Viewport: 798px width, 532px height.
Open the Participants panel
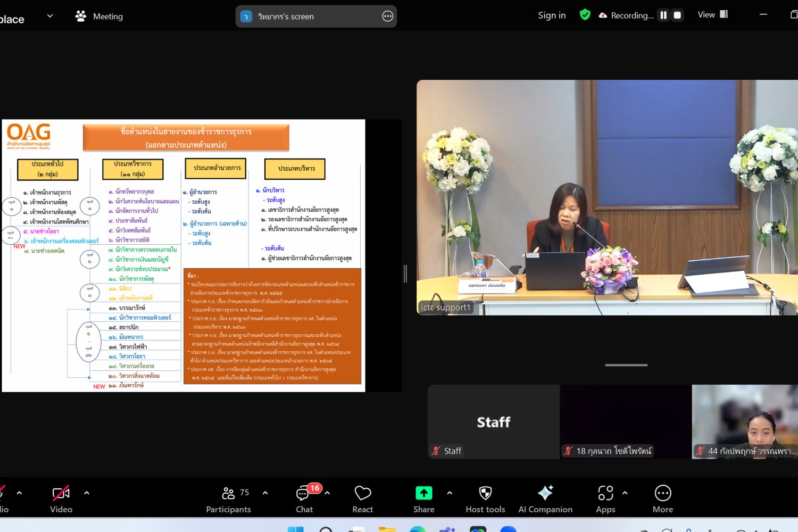pyautogui.click(x=229, y=500)
